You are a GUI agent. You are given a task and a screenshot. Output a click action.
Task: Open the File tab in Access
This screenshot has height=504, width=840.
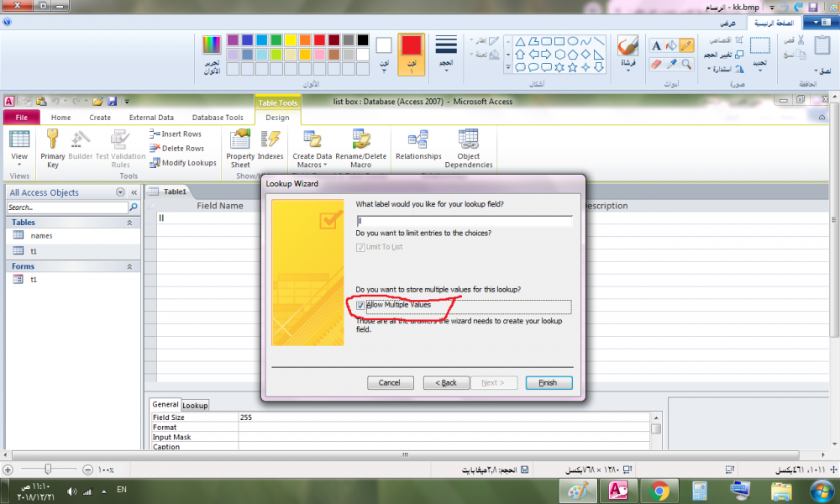(22, 118)
